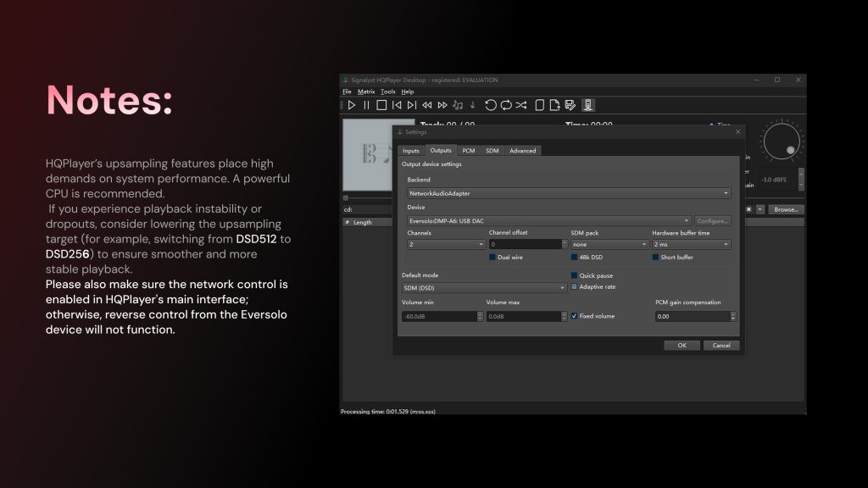Toggle the repeat loop icon
The image size is (868, 488).
point(506,105)
